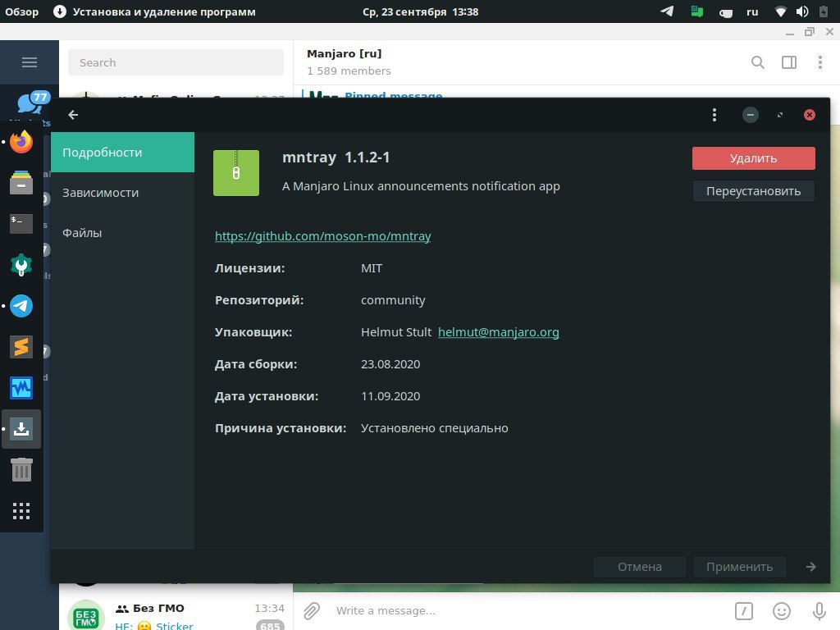
Task: Click the community repository value
Action: [x=393, y=300]
